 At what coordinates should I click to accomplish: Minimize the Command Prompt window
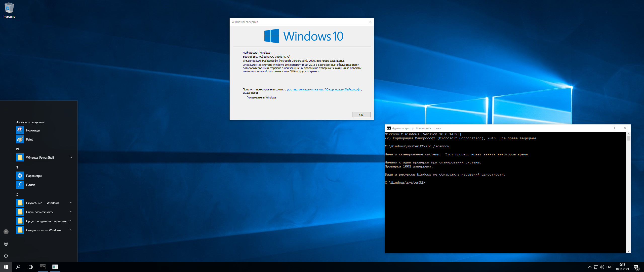coord(602,128)
